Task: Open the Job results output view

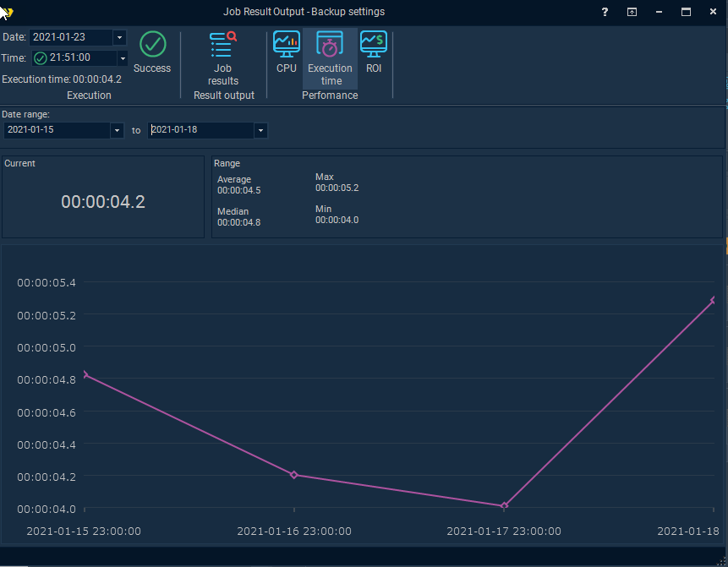Action: (x=223, y=57)
